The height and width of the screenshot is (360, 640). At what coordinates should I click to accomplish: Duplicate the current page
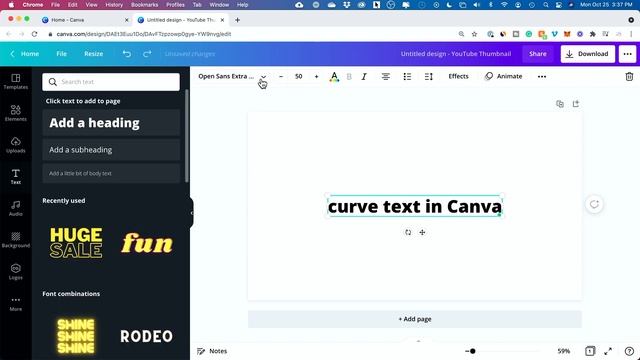click(560, 104)
